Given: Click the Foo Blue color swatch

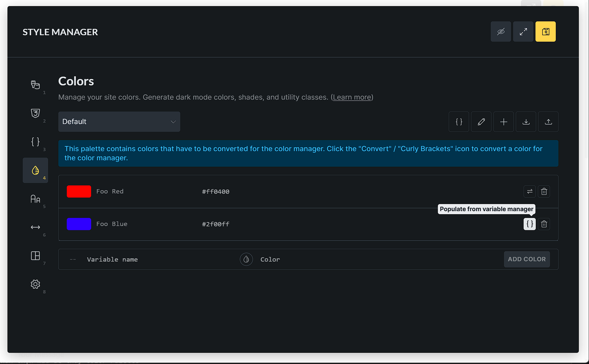Looking at the screenshot, I should click(79, 224).
